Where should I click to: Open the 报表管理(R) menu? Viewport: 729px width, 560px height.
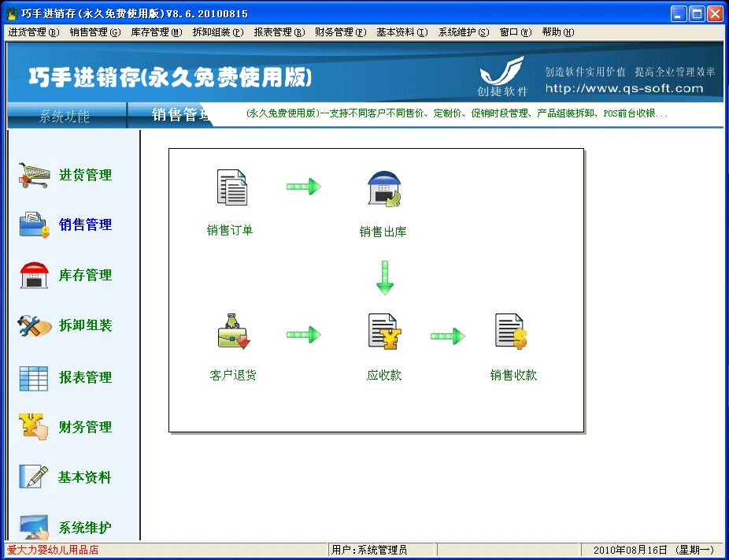(279, 32)
